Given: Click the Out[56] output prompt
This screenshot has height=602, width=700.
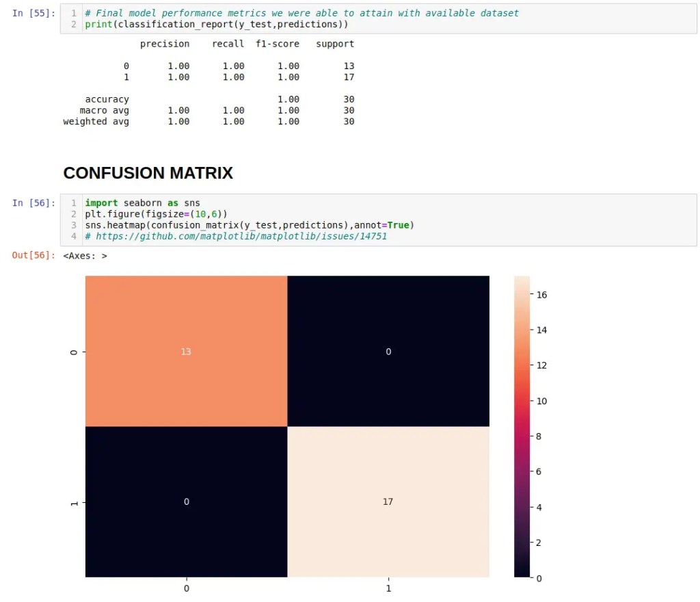Looking at the screenshot, I should [x=34, y=256].
